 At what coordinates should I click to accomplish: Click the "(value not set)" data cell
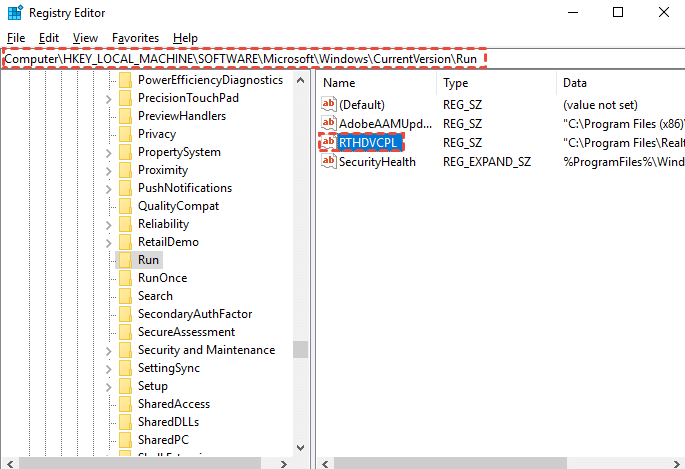(600, 105)
